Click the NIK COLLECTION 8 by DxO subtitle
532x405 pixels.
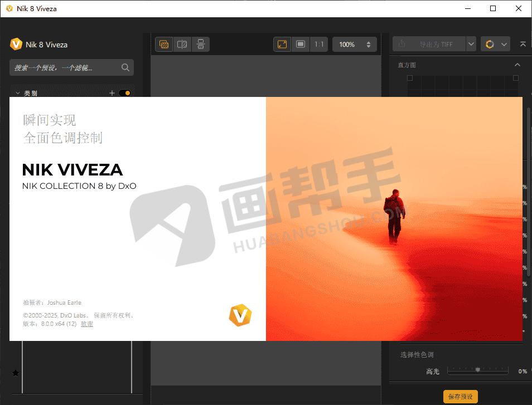coord(79,186)
